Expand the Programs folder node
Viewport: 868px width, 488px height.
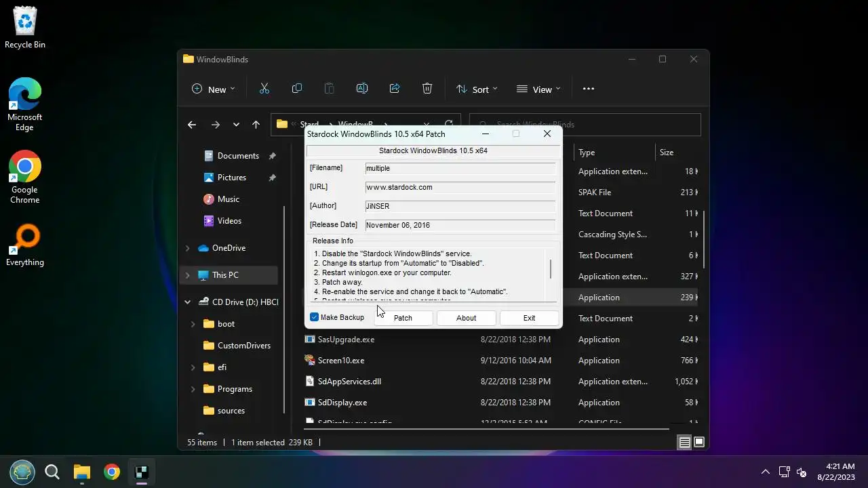tap(193, 389)
